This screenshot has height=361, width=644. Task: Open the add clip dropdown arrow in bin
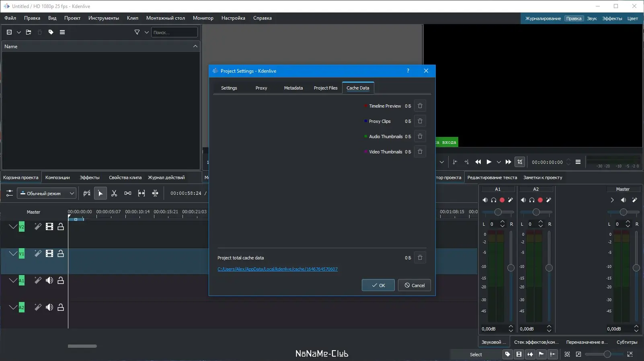click(x=18, y=32)
